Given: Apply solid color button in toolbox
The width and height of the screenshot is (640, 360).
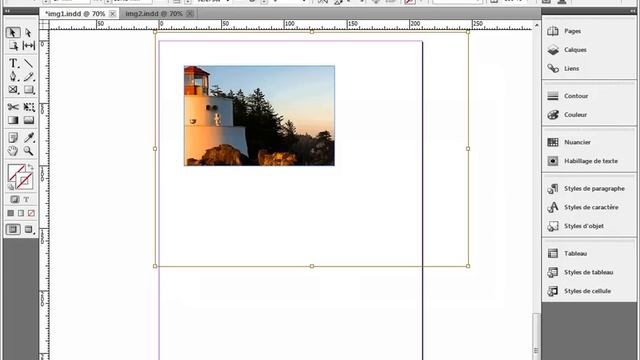Looking at the screenshot, I should point(11,213).
